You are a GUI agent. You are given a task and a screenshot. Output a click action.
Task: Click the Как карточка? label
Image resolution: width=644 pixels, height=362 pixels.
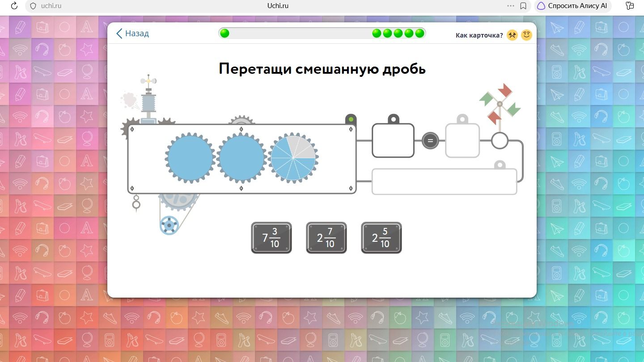479,35
